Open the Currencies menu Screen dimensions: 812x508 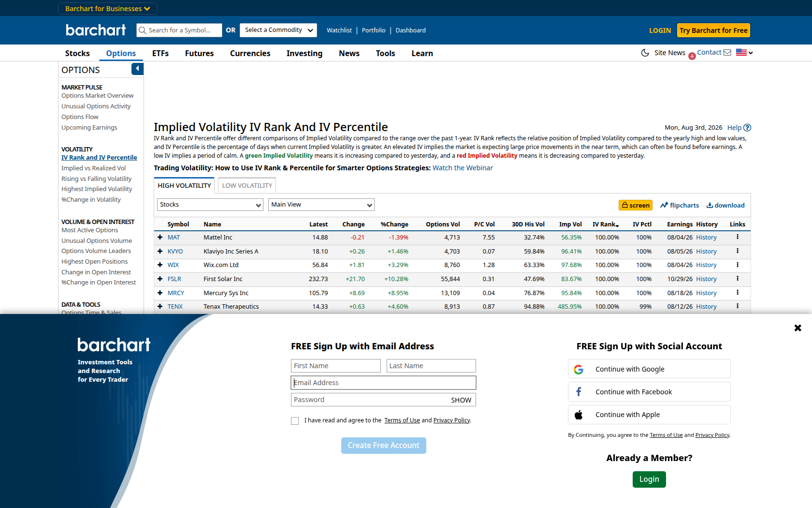pos(250,53)
